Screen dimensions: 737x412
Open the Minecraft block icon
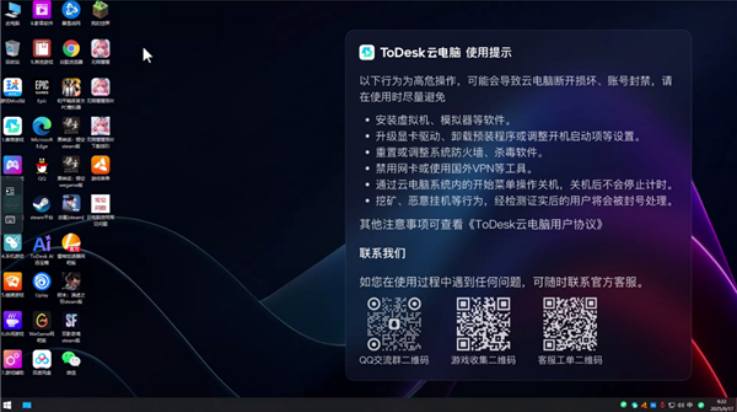[x=100, y=10]
